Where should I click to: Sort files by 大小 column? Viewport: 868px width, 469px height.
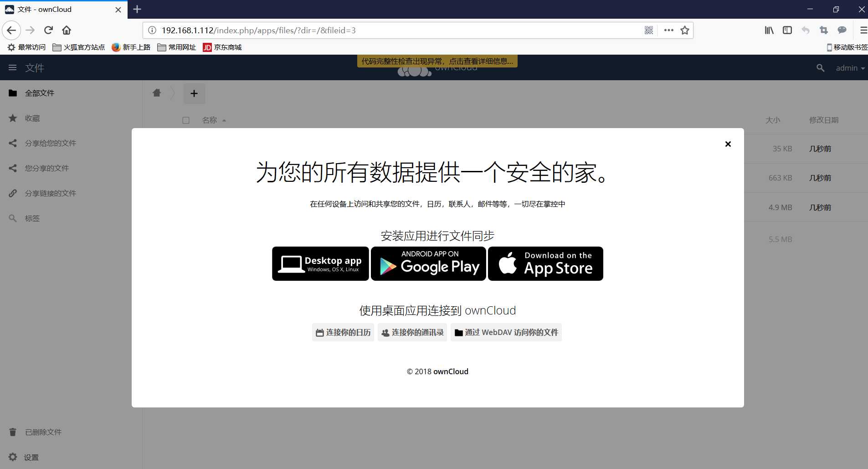[773, 120]
